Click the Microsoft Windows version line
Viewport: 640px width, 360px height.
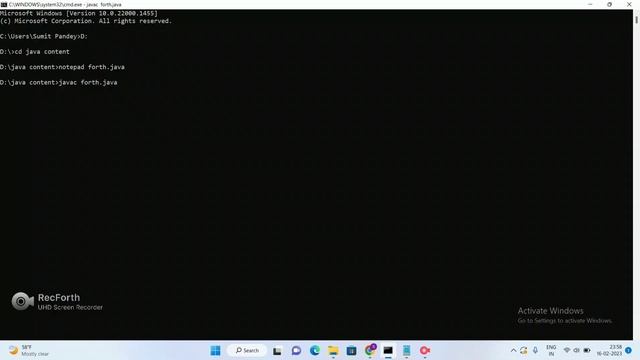tap(79, 13)
